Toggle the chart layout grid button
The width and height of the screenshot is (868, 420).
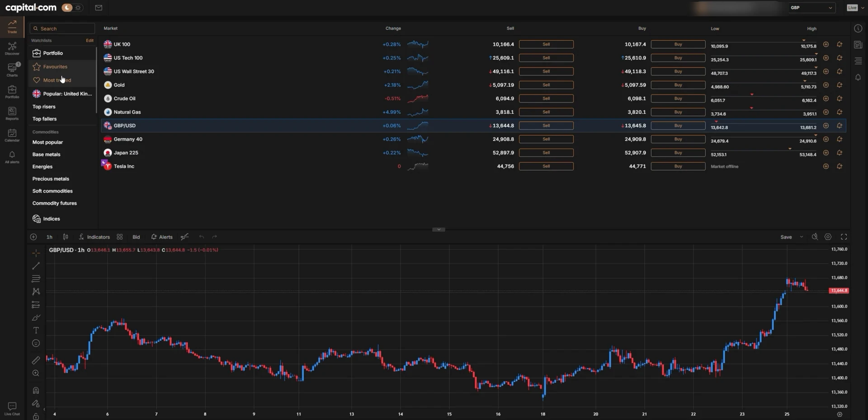point(120,237)
